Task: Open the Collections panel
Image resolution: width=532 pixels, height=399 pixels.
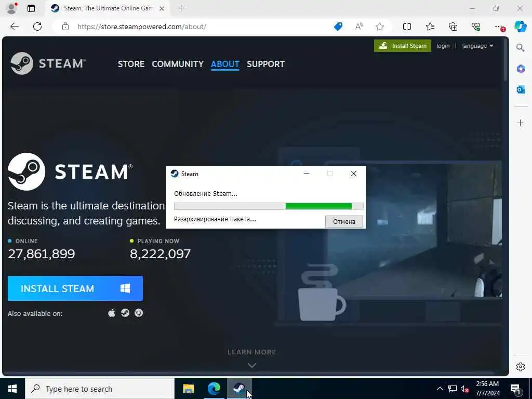Action: coord(453,26)
